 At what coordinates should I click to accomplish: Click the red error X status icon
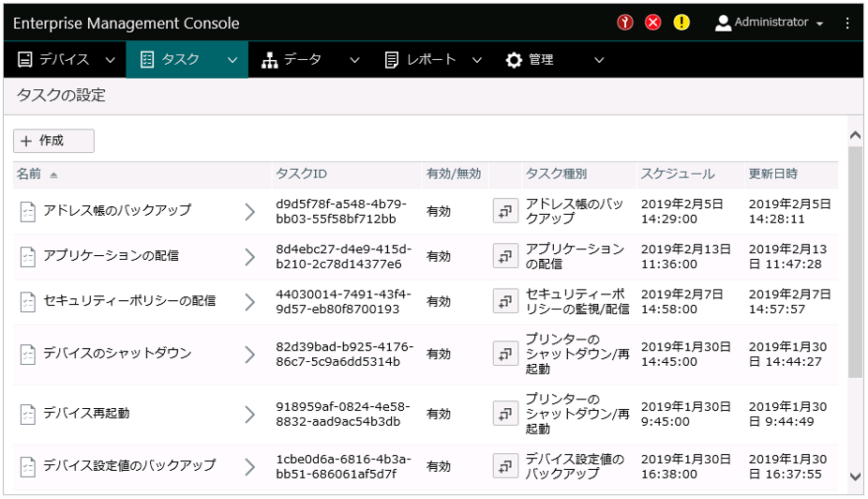[653, 23]
